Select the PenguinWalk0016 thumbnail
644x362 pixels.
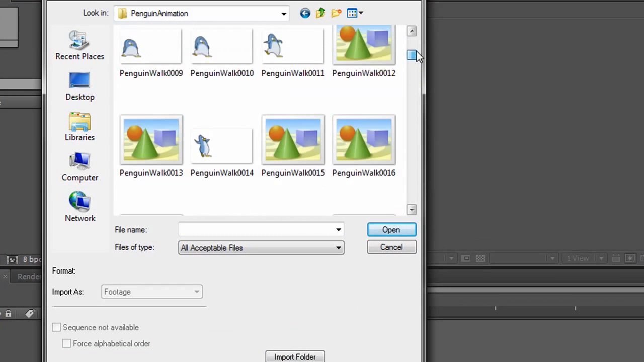(x=364, y=140)
